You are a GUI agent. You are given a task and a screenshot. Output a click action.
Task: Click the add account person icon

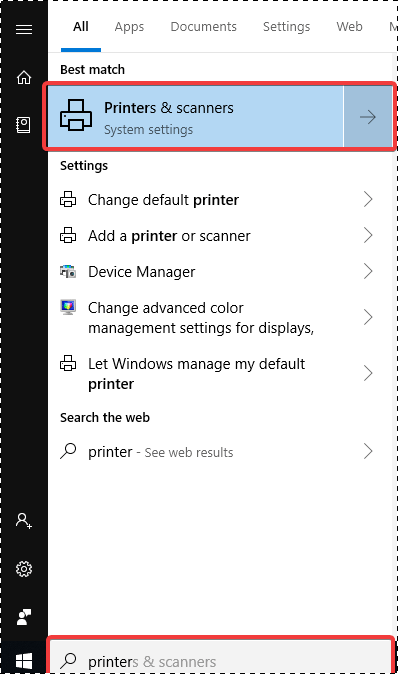tap(24, 521)
